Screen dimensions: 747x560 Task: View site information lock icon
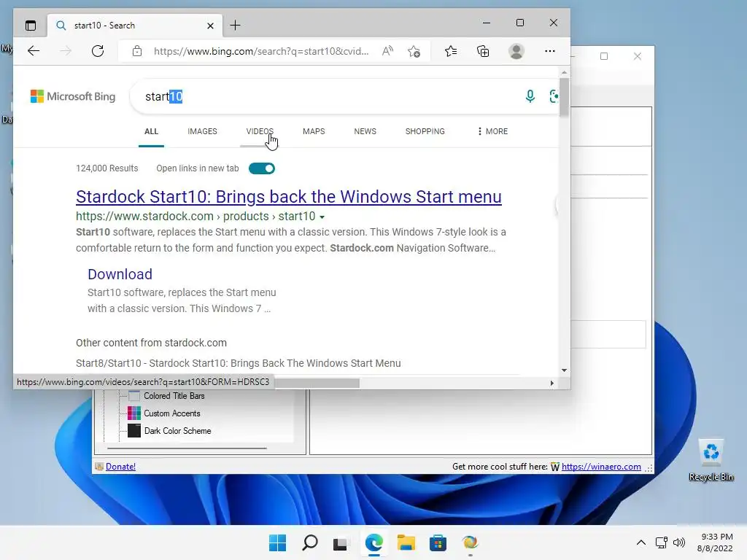[x=137, y=51]
